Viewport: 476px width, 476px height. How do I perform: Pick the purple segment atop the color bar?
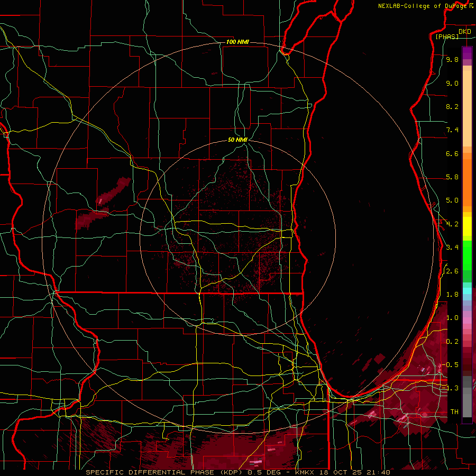(x=467, y=53)
